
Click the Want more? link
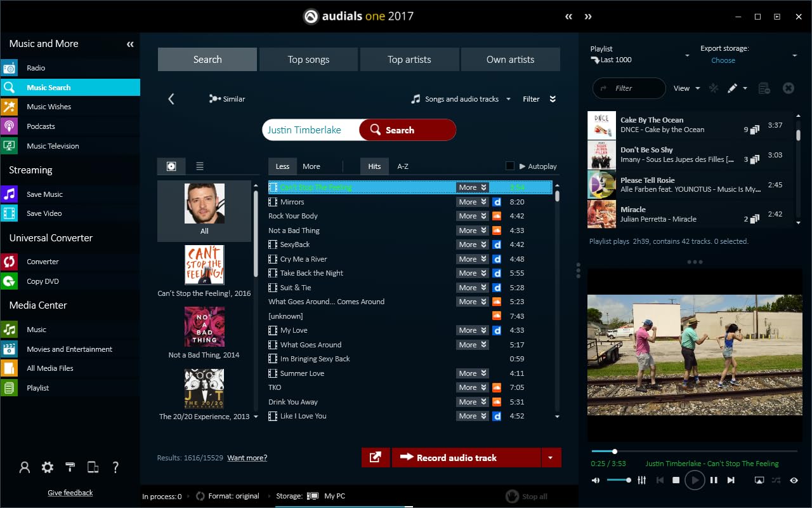click(247, 458)
